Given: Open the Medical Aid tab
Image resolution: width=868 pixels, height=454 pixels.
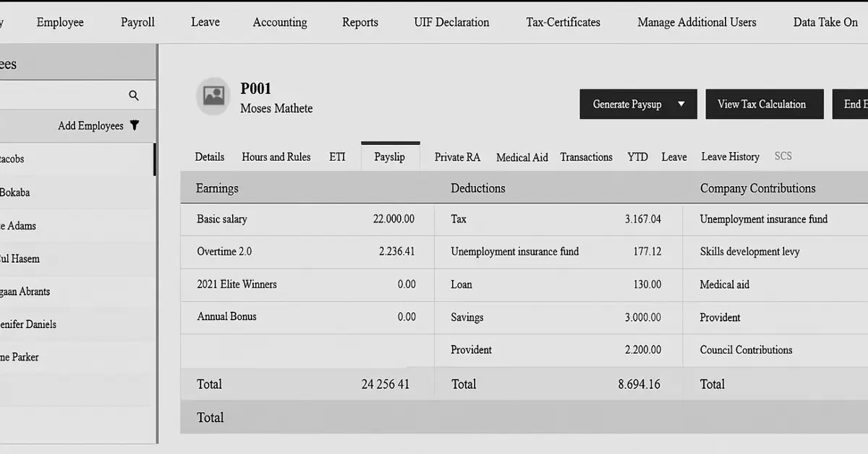Looking at the screenshot, I should point(522,156).
